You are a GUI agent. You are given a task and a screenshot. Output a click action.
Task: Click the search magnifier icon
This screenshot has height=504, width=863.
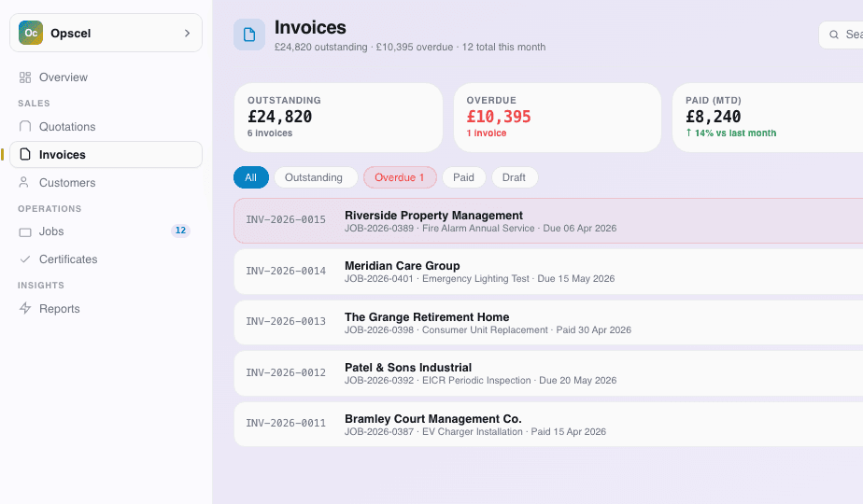coord(834,35)
